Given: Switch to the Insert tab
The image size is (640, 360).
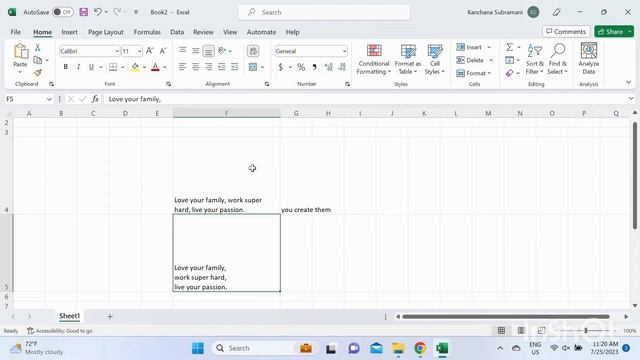Looking at the screenshot, I should click(x=69, y=32).
